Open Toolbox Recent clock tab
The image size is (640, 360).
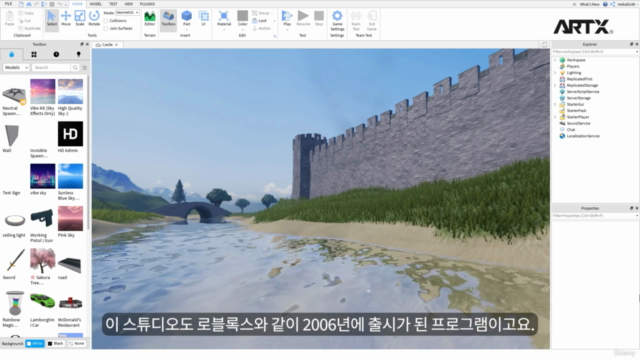point(56,54)
